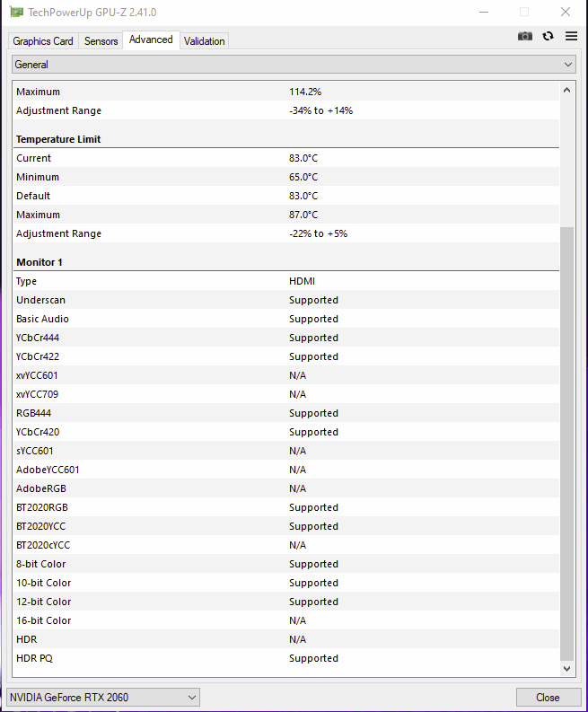Click the RGB444 row label
This screenshot has width=588, height=712.
click(x=33, y=413)
